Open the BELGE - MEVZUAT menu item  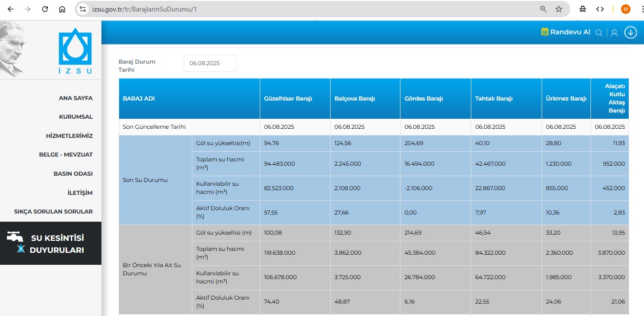[66, 155]
